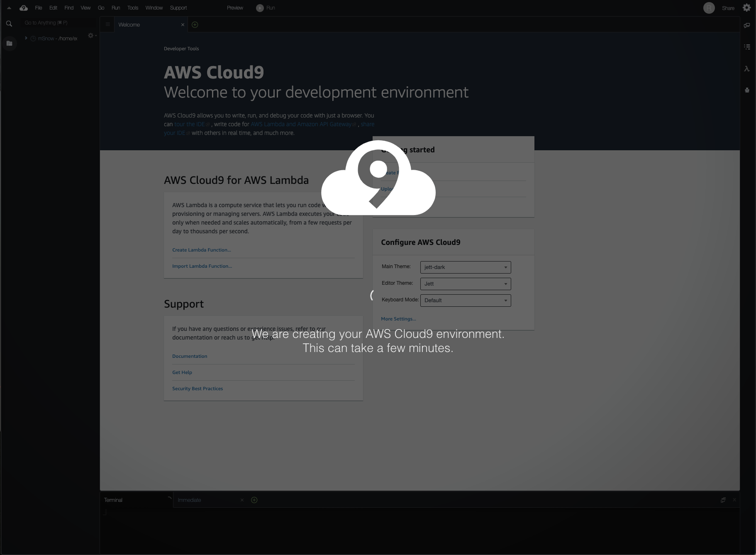The height and width of the screenshot is (555, 756).
Task: Close the console panel
Action: pos(734,500)
